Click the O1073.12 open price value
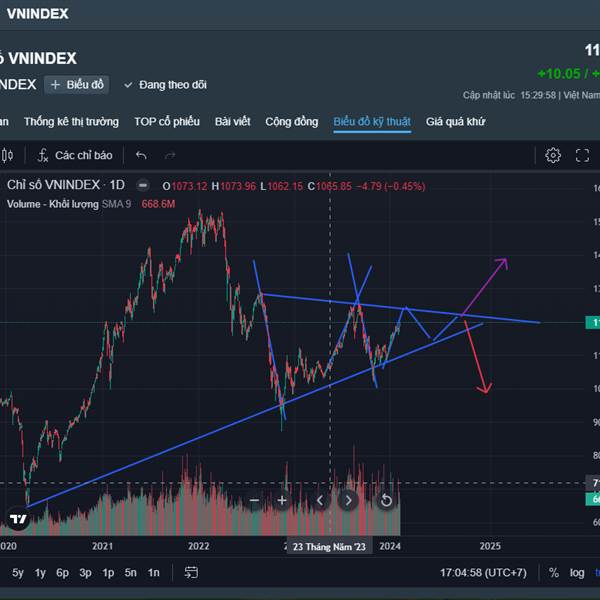This screenshot has width=600, height=600. click(x=185, y=186)
